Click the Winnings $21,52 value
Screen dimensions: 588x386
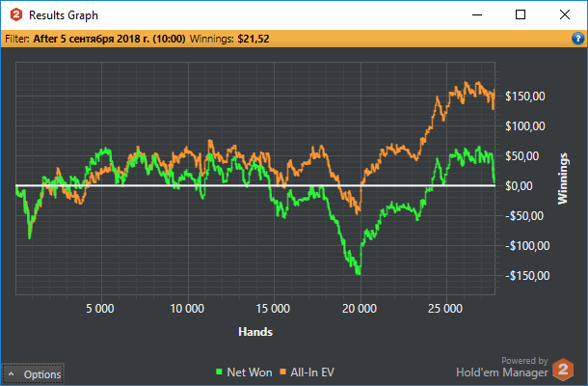tap(254, 39)
